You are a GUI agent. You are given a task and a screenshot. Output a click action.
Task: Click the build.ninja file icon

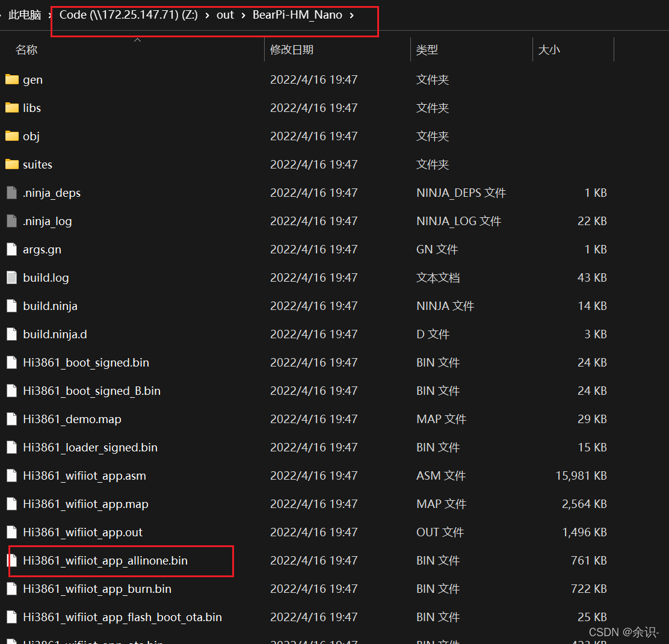click(12, 306)
